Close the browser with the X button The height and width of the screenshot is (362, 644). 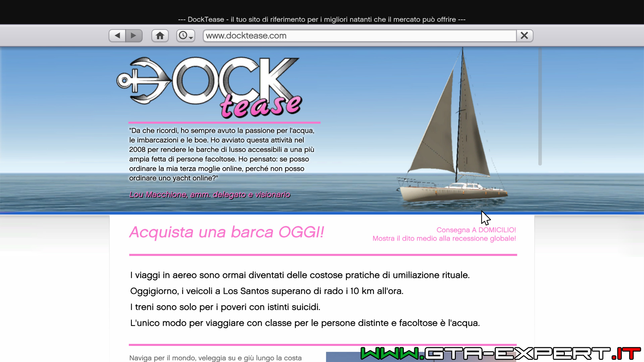pos(525,36)
